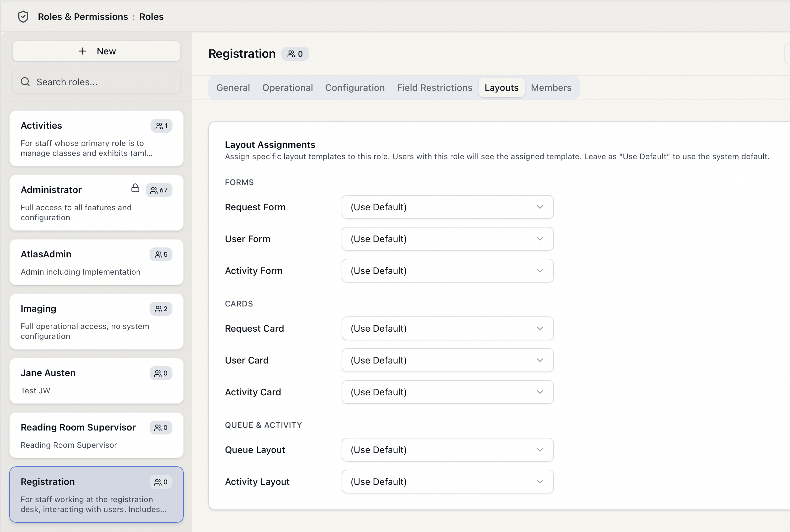Select the AtlasAdmin role card
Image resolution: width=790 pixels, height=532 pixels.
[97, 262]
